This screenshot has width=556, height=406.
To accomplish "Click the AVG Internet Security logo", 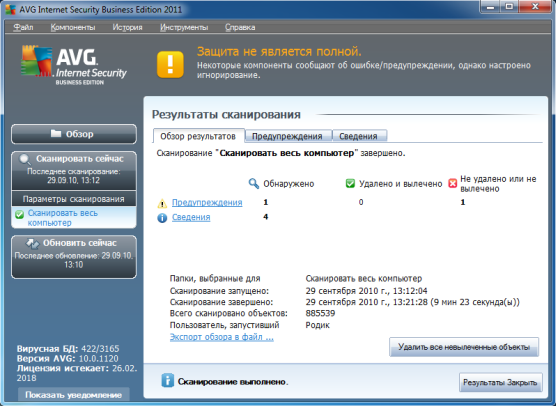I will [x=74, y=65].
